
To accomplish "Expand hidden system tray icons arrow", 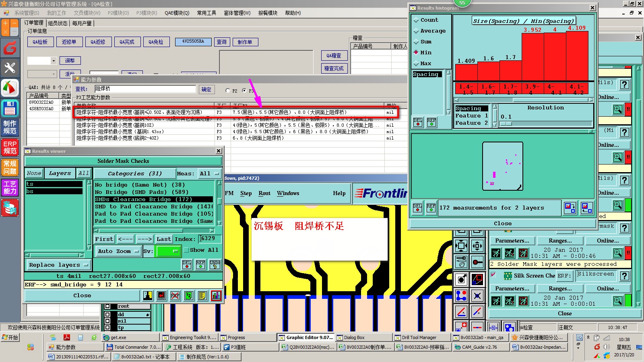I will [x=588, y=337].
